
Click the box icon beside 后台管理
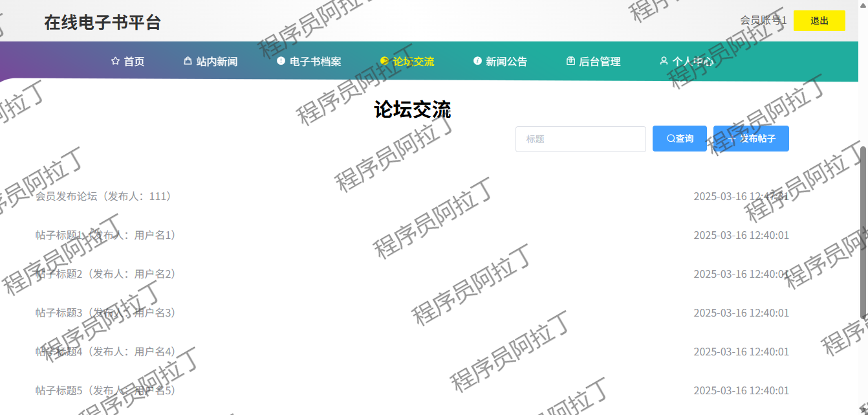570,61
